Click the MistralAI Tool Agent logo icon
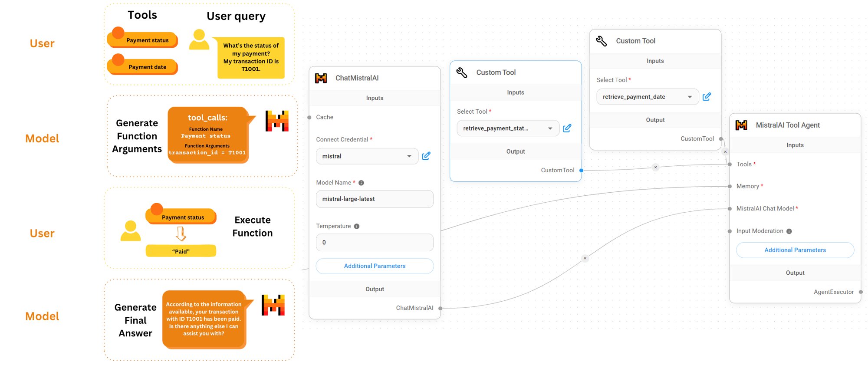This screenshot has width=868, height=365. click(741, 125)
